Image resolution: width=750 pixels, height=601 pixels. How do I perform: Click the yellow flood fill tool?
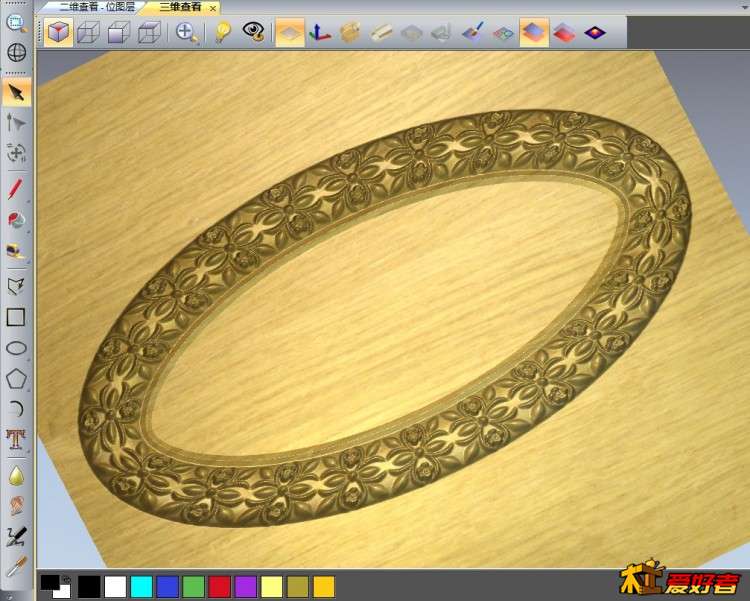coord(16,251)
